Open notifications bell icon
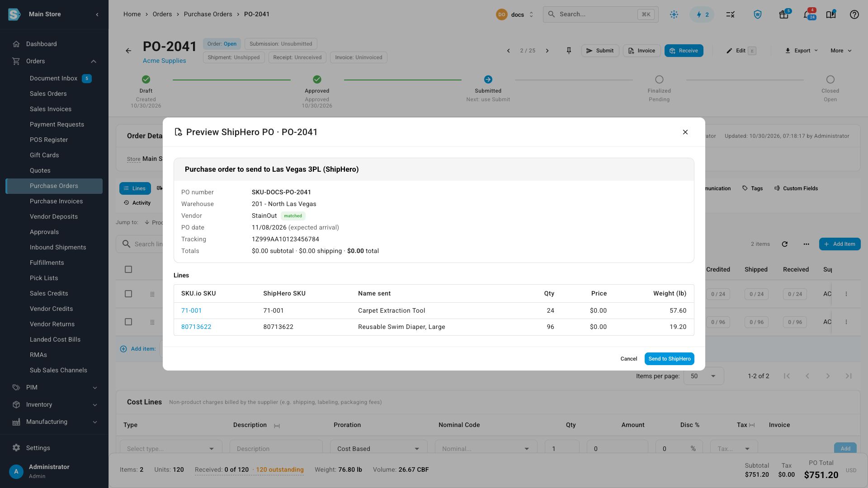The image size is (868, 488). [807, 14]
